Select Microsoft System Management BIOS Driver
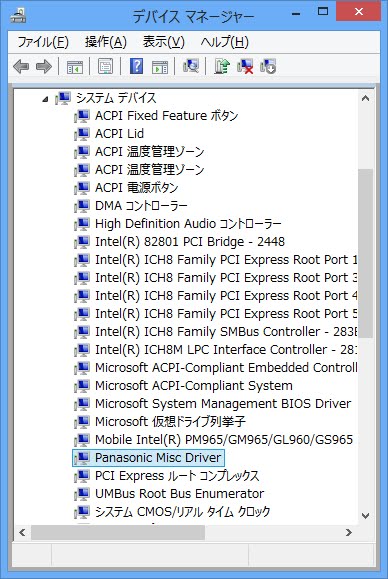 click(x=223, y=404)
